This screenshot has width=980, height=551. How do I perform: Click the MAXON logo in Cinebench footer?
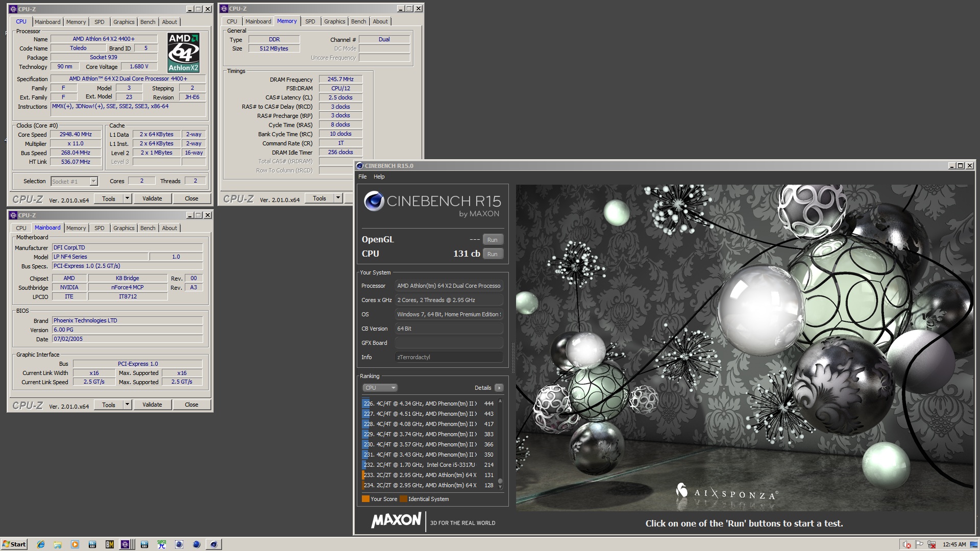point(396,520)
